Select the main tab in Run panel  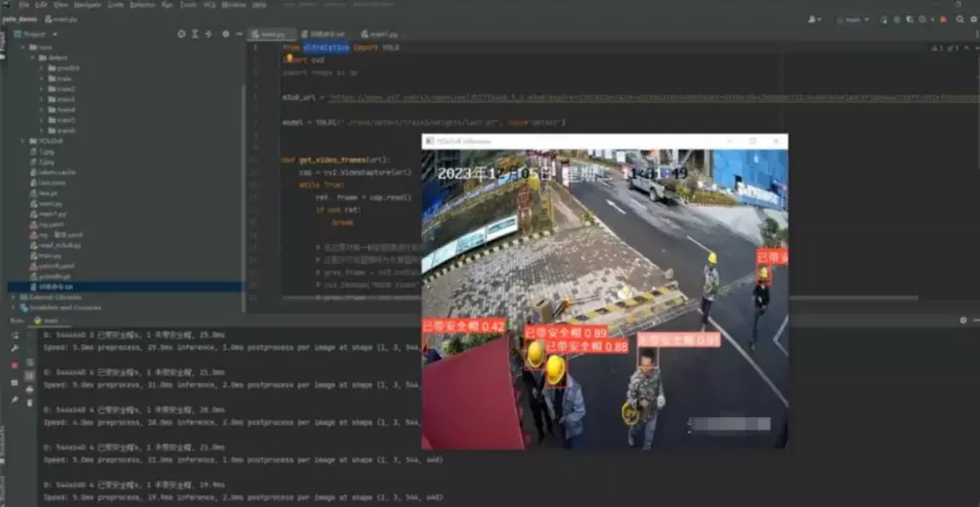[x=48, y=320]
